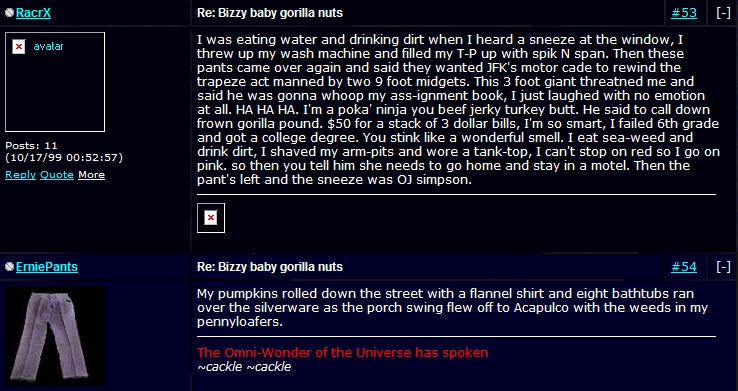Reply to RacrX's post
The width and height of the screenshot is (738, 391).
(20, 175)
